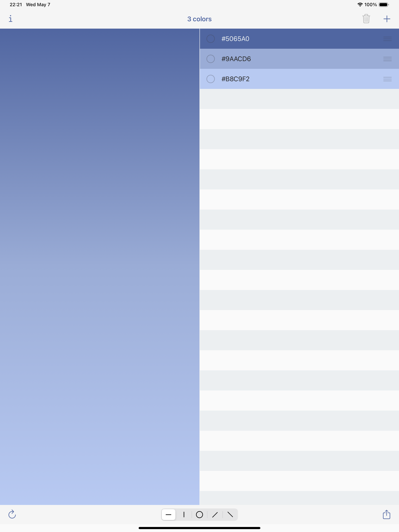Select the #9AACD6 color radio circle
Viewport: 399px width, 532px height.
[x=211, y=59]
